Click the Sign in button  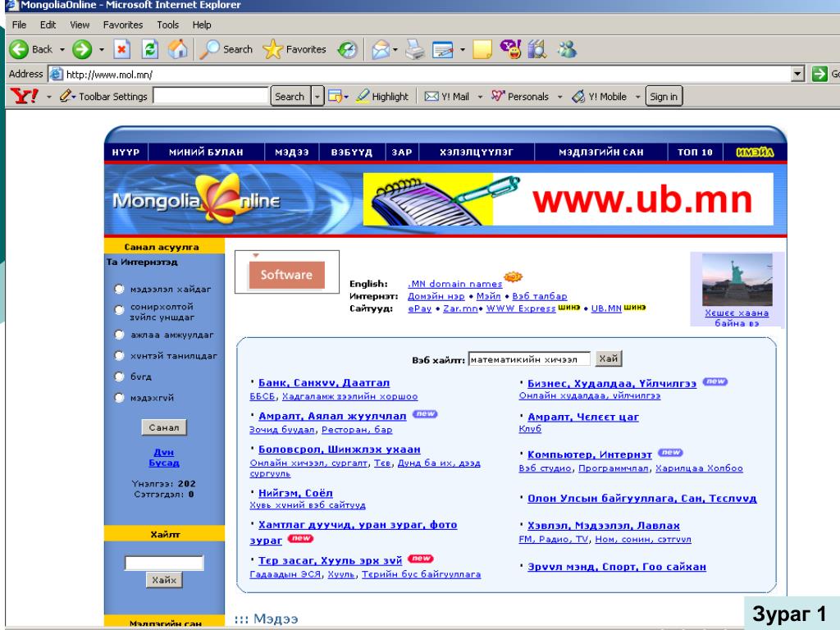pyautogui.click(x=664, y=97)
